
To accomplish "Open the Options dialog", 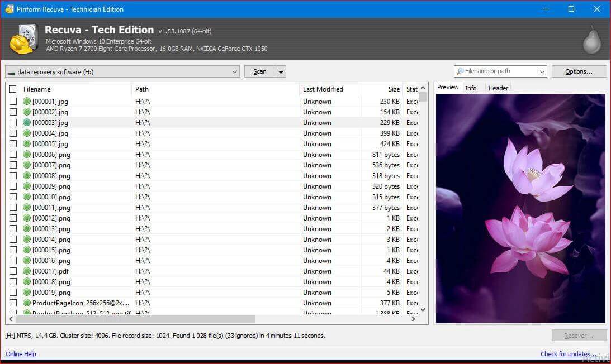I will tap(579, 71).
